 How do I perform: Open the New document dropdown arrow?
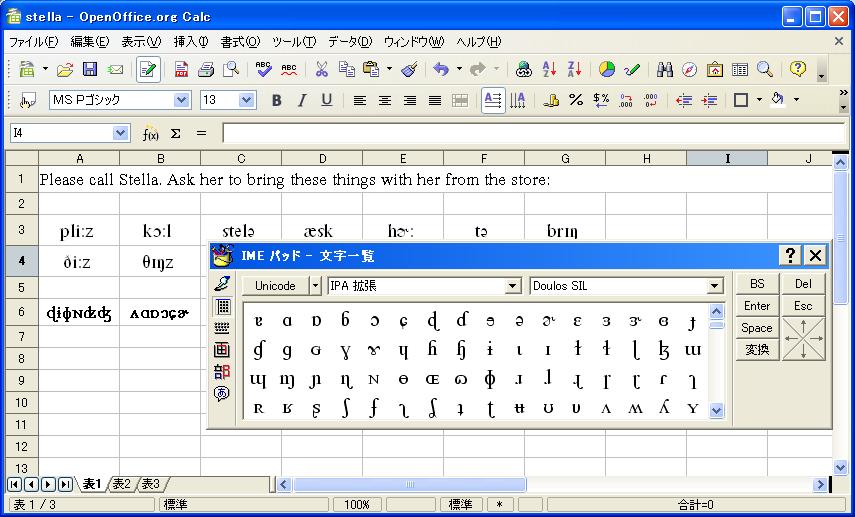coord(45,69)
